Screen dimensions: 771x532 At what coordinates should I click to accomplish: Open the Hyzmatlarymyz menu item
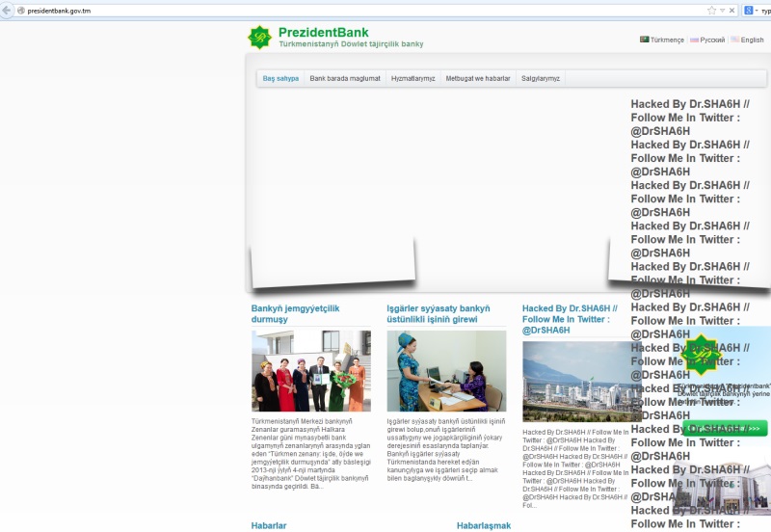413,78
